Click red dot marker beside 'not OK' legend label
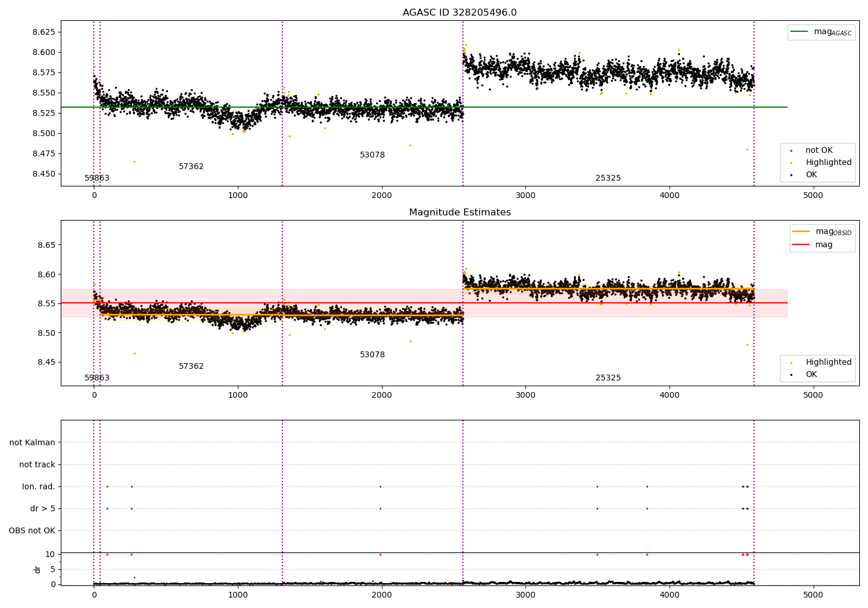This screenshot has height=608, width=868. (791, 151)
